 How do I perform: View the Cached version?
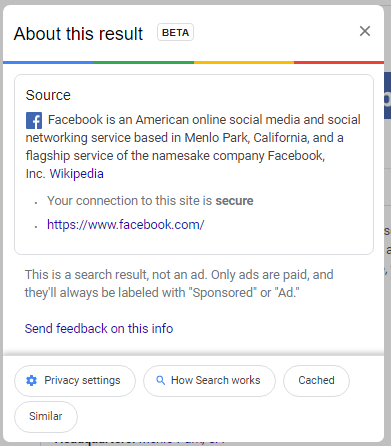point(316,381)
